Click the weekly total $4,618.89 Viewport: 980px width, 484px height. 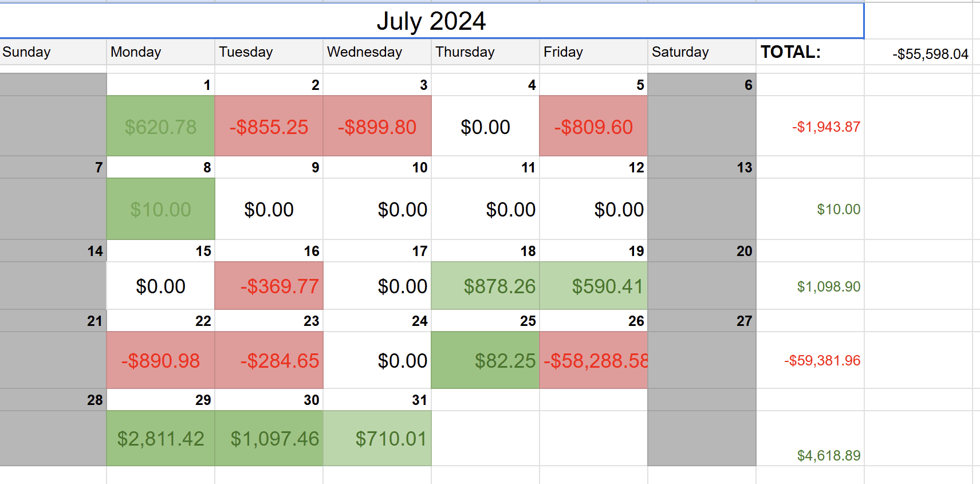[828, 455]
